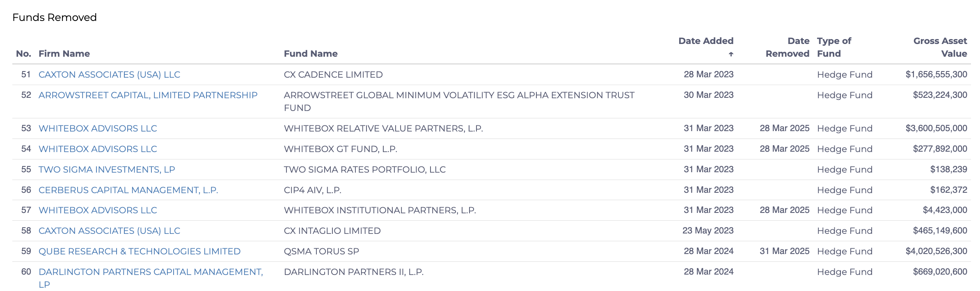Sort by the Date Added column header
The height and width of the screenshot is (291, 980).
click(706, 41)
